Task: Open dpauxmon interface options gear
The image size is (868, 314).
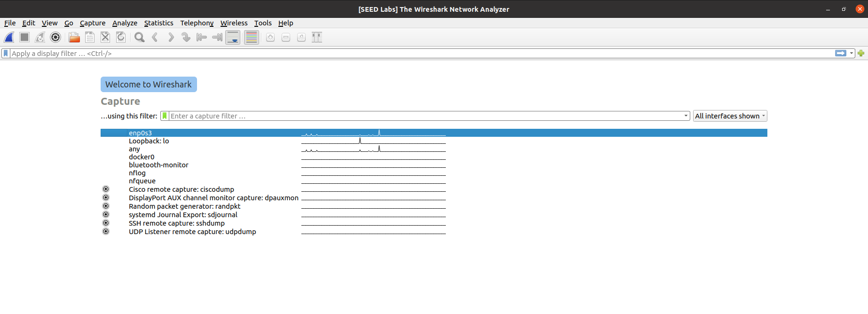Action: 106,197
